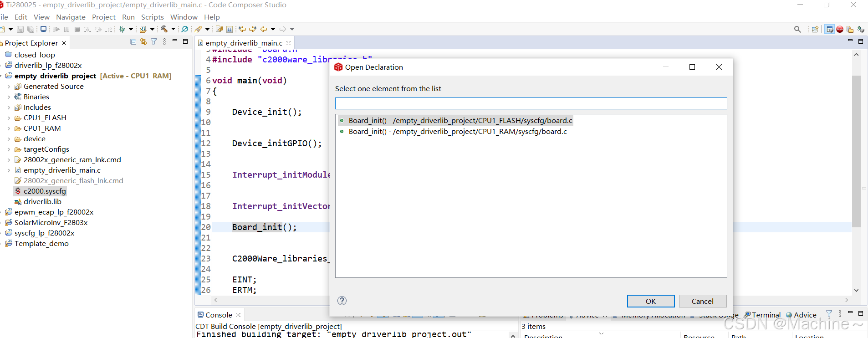This screenshot has width=868, height=338.
Task: Click Cancel in Open Declaration dialog
Action: point(703,301)
